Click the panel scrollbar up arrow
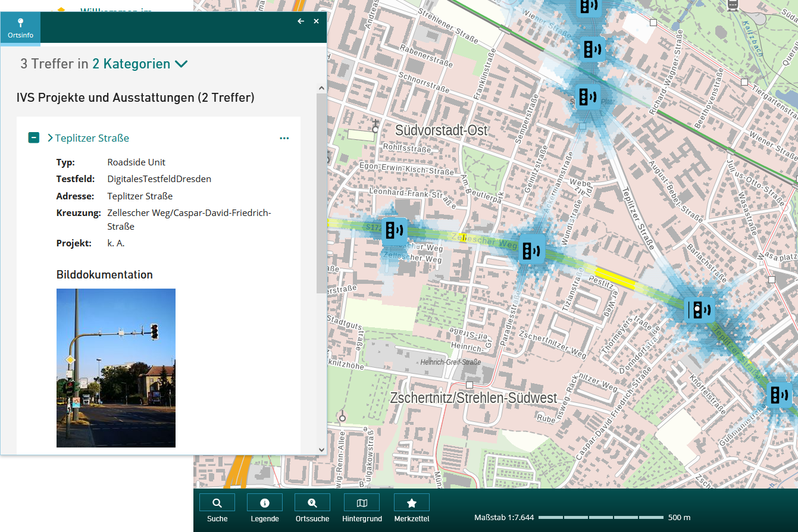Viewport: 798px width, 532px height. (x=322, y=89)
